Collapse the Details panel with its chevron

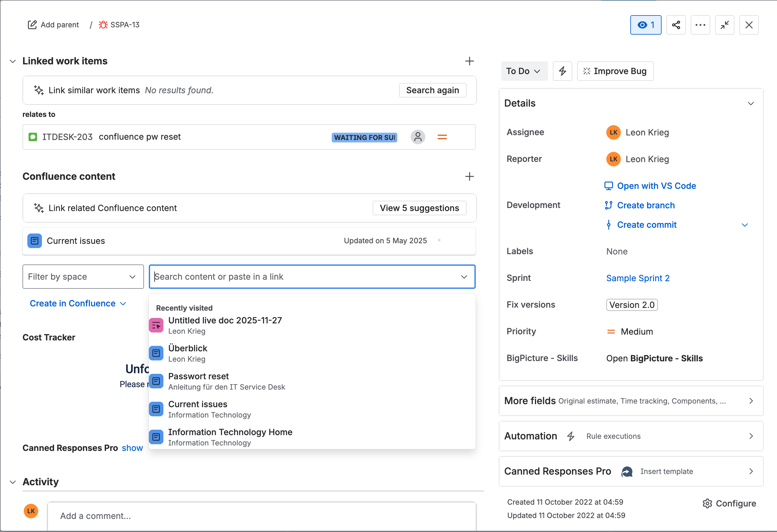pos(751,103)
